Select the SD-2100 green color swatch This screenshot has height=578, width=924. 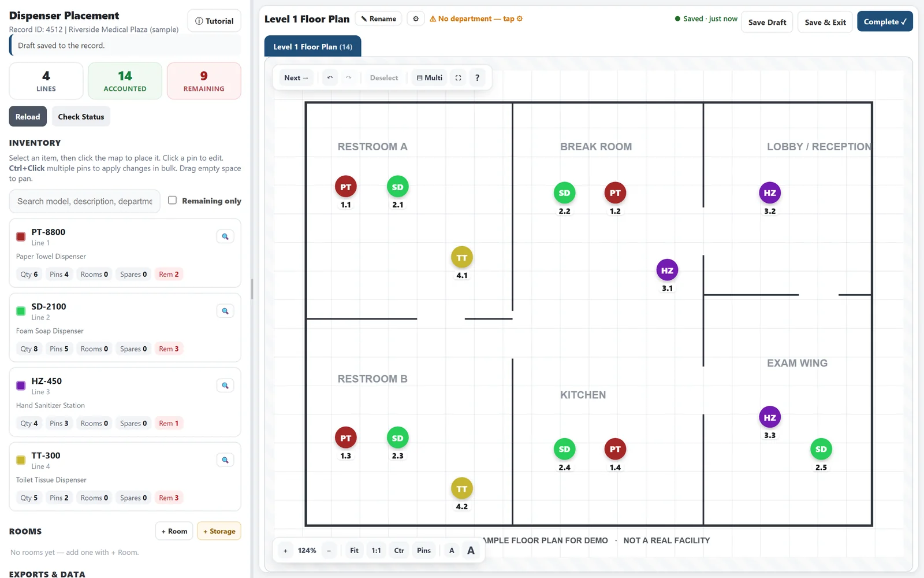pos(21,311)
